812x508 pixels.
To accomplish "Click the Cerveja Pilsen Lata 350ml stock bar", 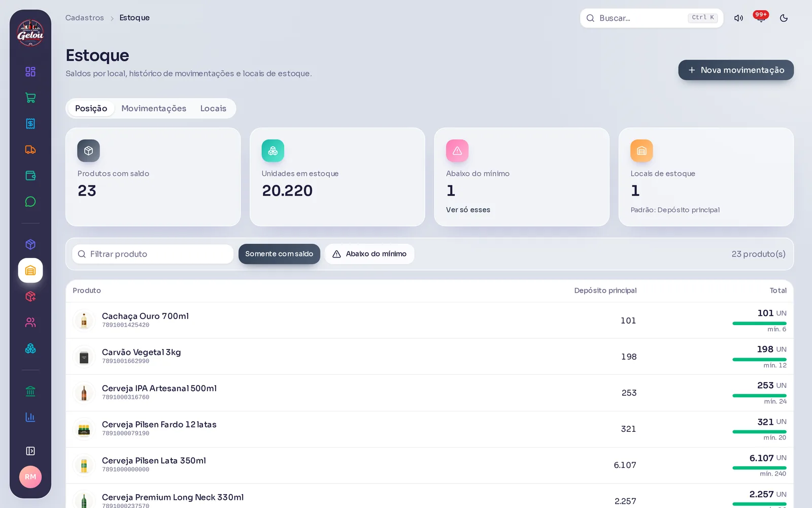I will [x=759, y=468].
